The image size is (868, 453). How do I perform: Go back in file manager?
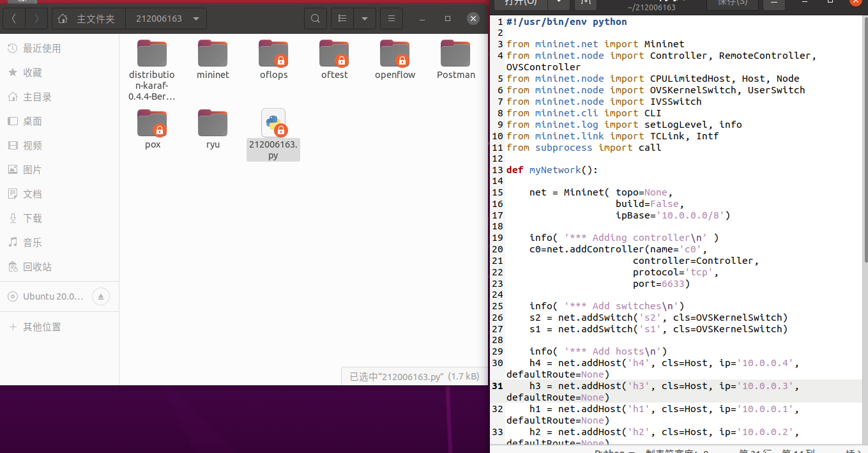(15, 19)
